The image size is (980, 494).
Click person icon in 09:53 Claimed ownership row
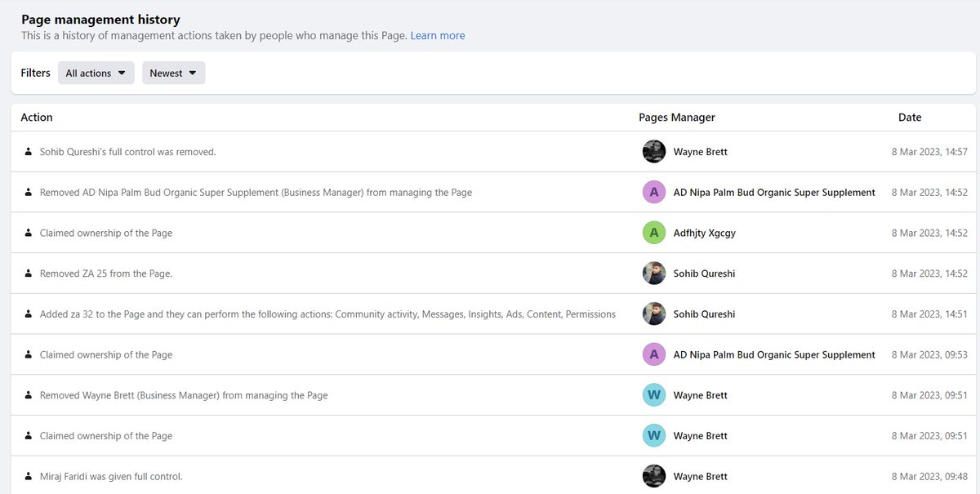pos(29,354)
